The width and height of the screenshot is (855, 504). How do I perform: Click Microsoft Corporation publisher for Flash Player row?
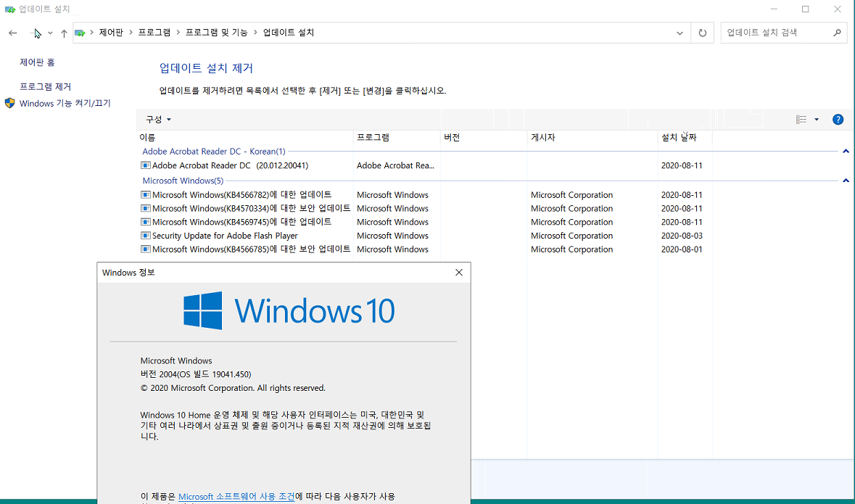(571, 236)
